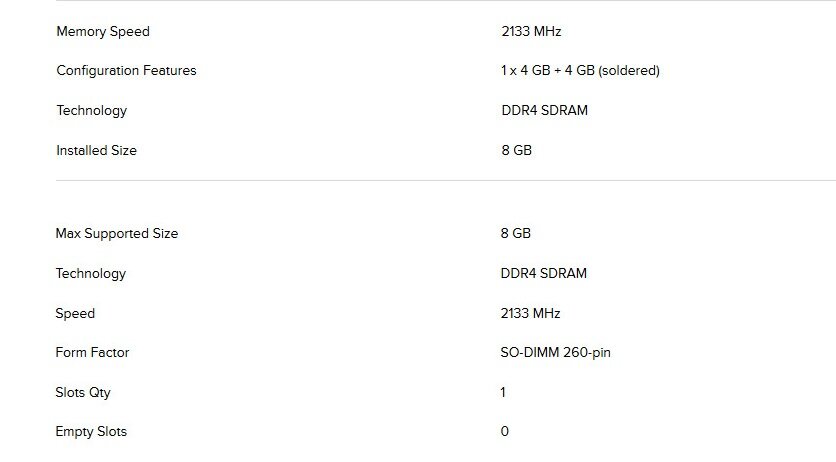Click the Memory Speed label
The image size is (836, 462).
(103, 31)
